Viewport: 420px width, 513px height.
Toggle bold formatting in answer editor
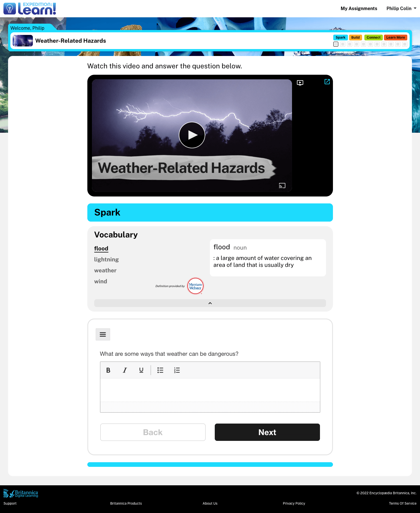point(108,370)
